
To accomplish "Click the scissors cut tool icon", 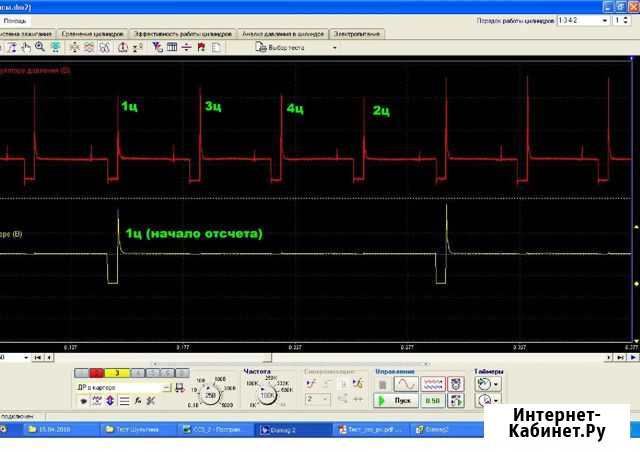I will [151, 401].
